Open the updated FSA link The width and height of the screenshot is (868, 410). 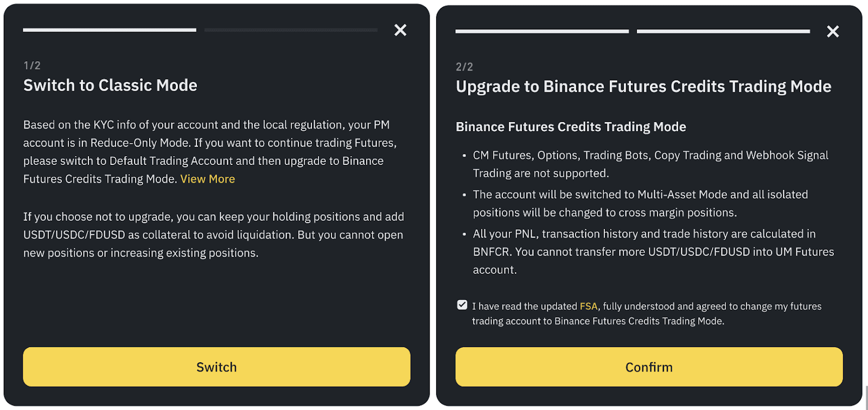tap(588, 306)
